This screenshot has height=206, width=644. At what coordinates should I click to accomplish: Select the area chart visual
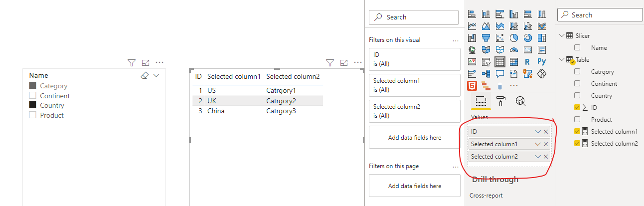(x=486, y=26)
